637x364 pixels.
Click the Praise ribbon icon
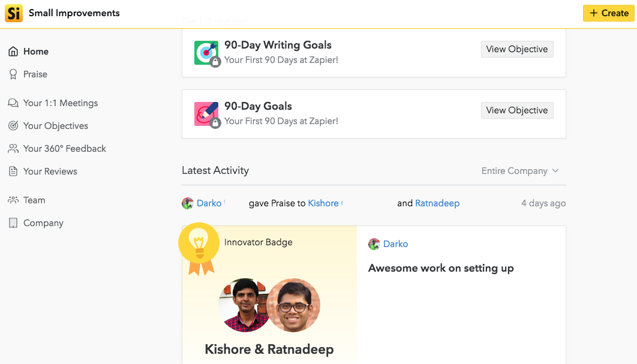(13, 74)
